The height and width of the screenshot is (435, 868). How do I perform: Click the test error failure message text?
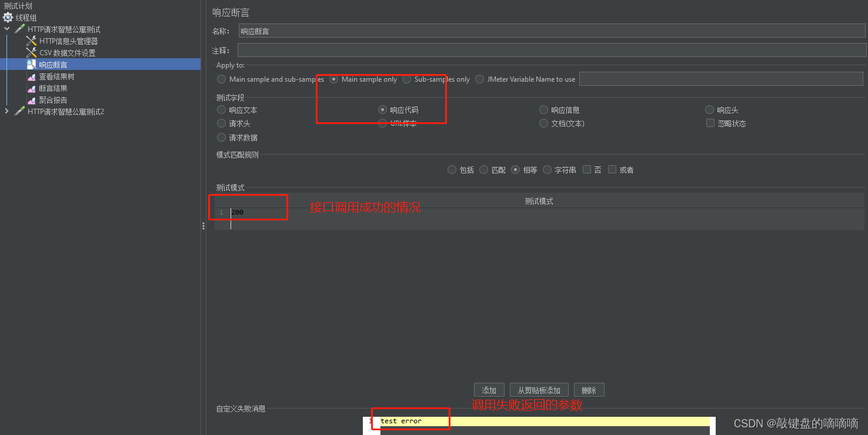coord(401,421)
